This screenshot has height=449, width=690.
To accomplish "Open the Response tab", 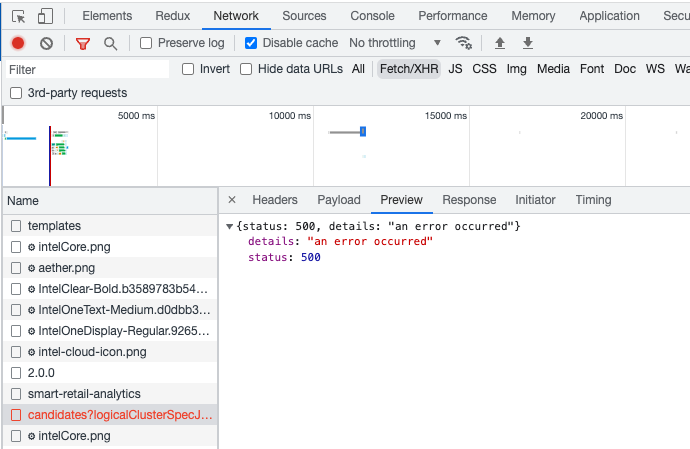I will 469,200.
